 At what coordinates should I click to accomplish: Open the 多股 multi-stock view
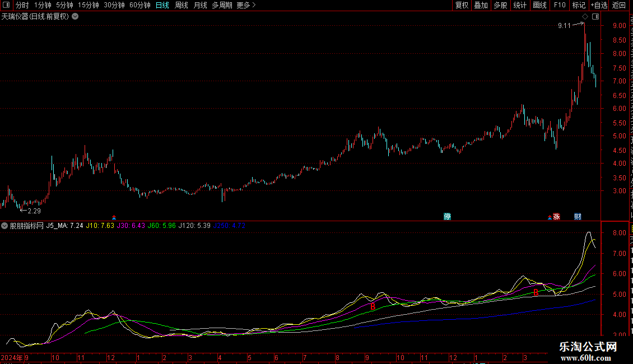tap(501, 5)
